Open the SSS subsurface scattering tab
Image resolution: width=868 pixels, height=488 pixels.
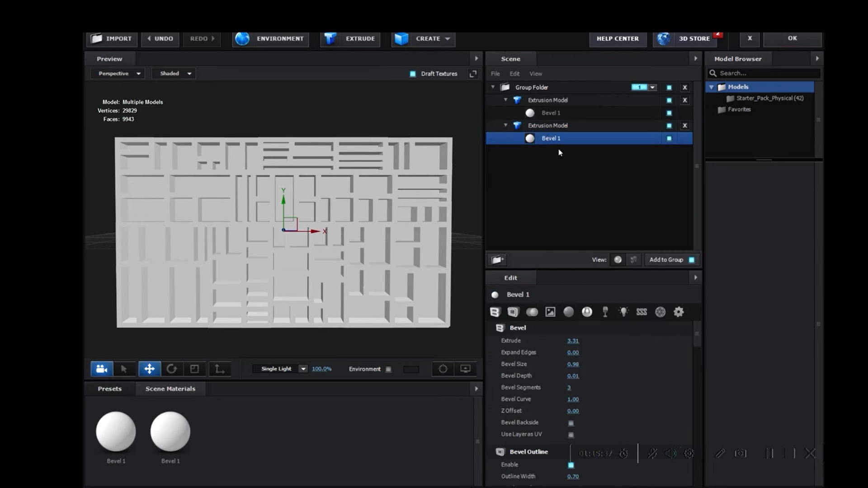pos(642,312)
